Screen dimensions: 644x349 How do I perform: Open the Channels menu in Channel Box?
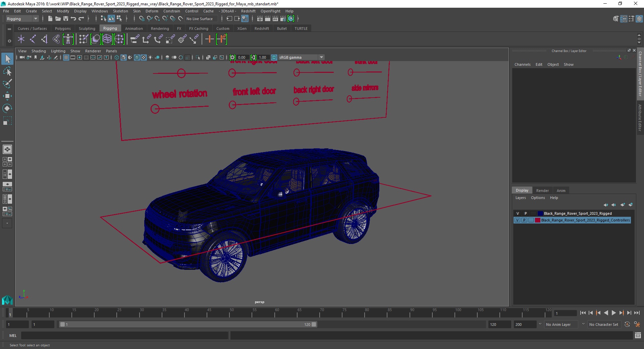tap(523, 64)
